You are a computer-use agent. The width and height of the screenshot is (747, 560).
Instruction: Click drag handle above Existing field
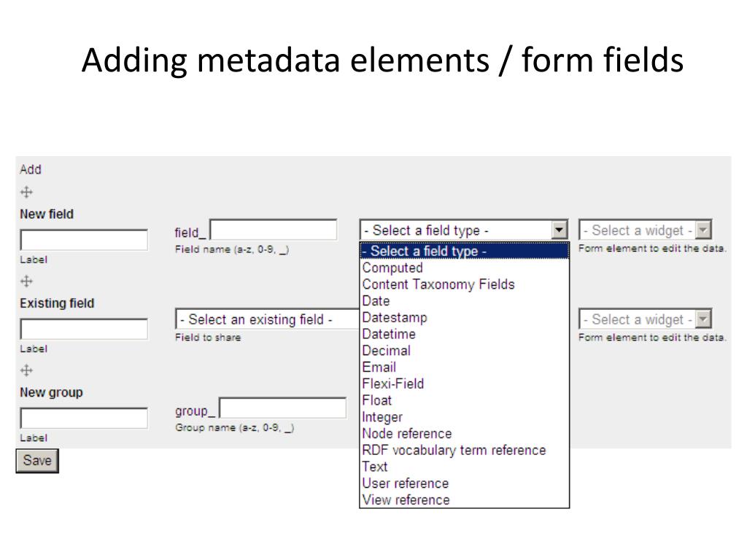[27, 281]
